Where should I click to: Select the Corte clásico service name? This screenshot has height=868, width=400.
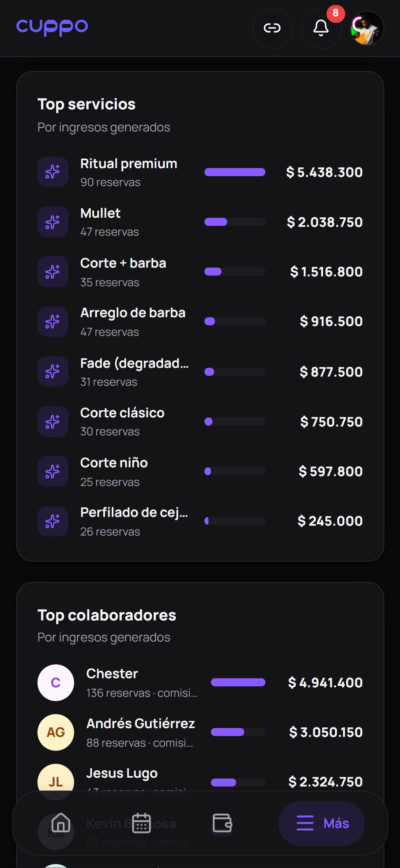pos(122,413)
